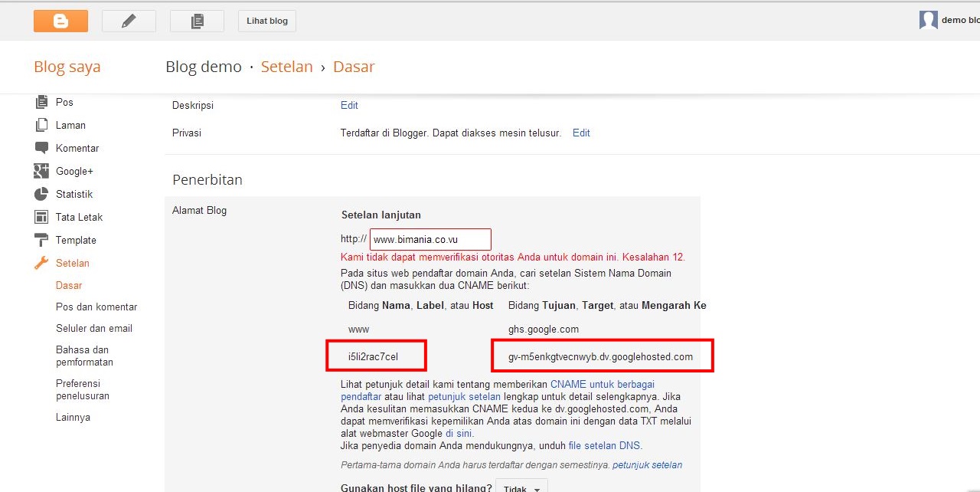Viewport: 980px width, 492px height.
Task: Click Setelan in the breadcrumb
Action: pyautogui.click(x=287, y=67)
